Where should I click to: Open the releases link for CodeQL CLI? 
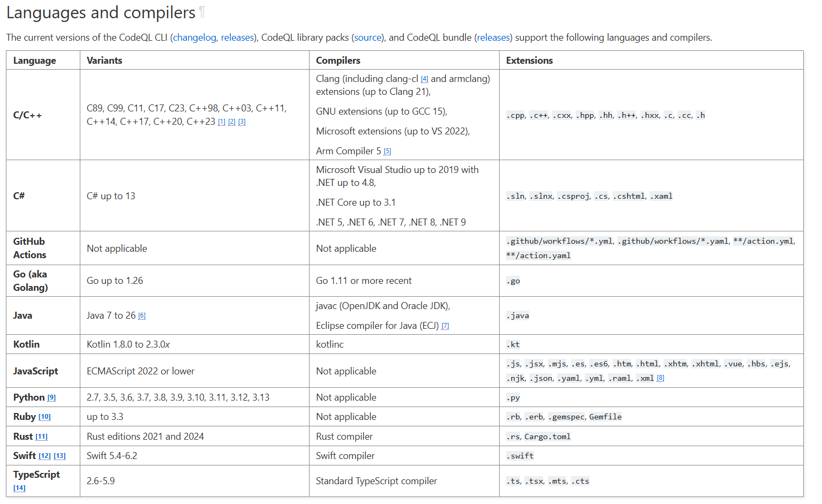(x=237, y=37)
